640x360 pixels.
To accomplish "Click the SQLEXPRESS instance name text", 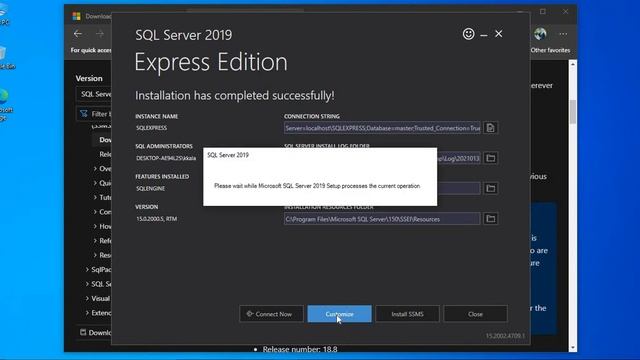I will coord(151,128).
